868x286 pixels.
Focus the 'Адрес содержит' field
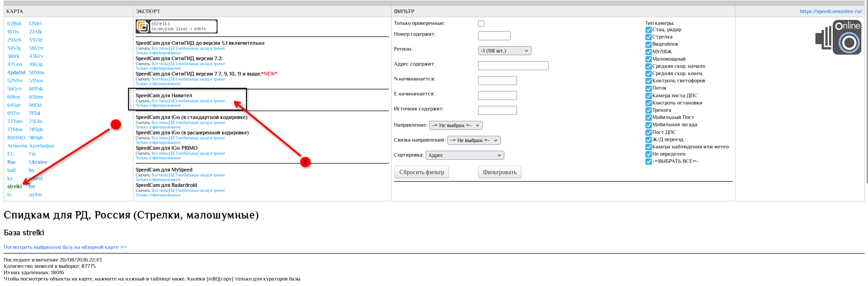click(x=513, y=66)
